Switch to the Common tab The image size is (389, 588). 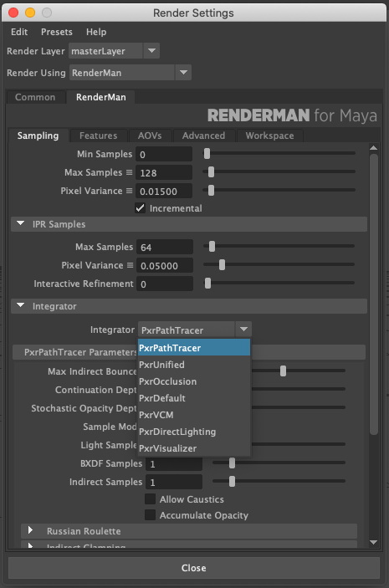[35, 97]
